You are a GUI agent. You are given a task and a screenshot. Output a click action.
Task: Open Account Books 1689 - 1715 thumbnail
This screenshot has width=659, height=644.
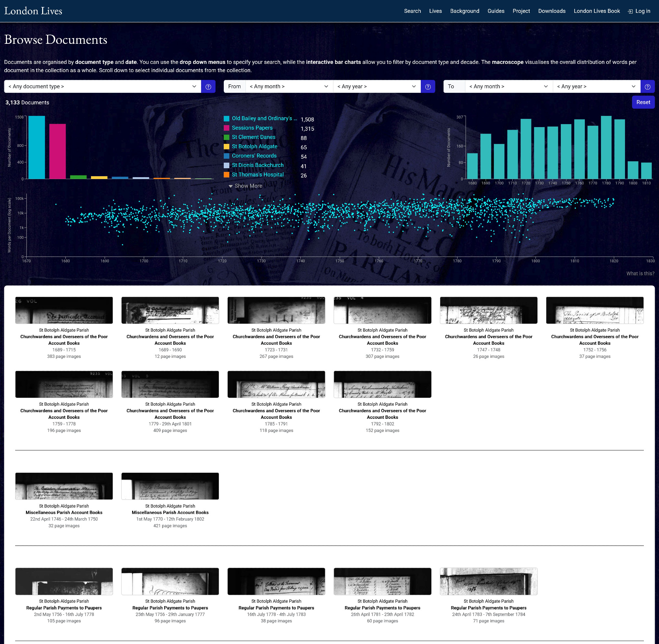tap(64, 310)
